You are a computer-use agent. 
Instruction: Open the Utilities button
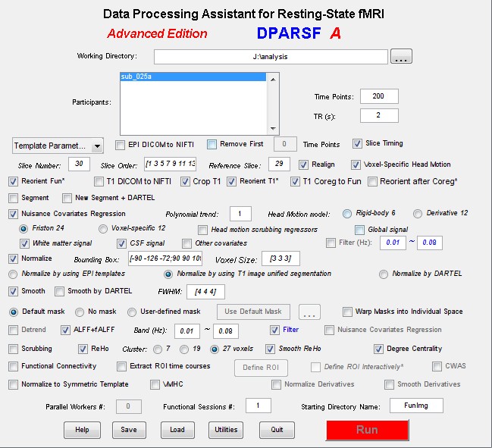[x=226, y=430]
